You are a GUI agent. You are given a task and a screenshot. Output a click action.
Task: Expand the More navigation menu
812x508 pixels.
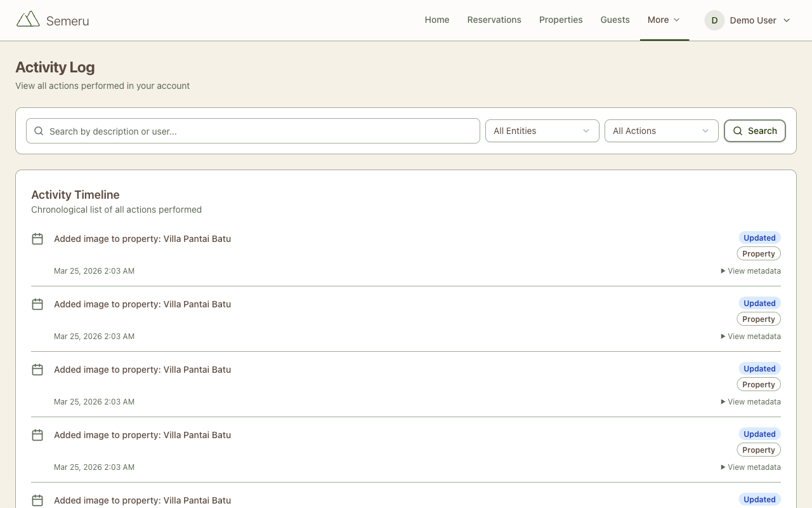664,20
